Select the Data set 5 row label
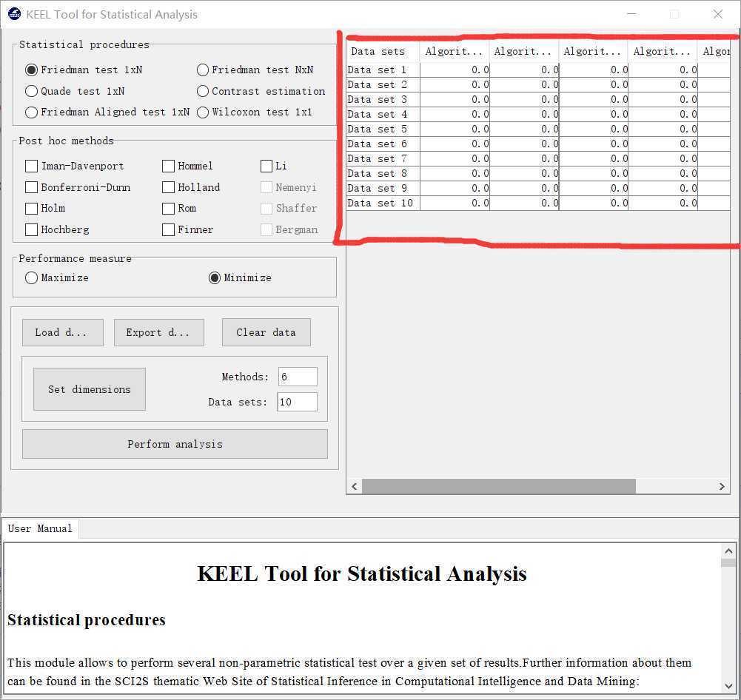Screen dimensions: 741x700 [383, 129]
